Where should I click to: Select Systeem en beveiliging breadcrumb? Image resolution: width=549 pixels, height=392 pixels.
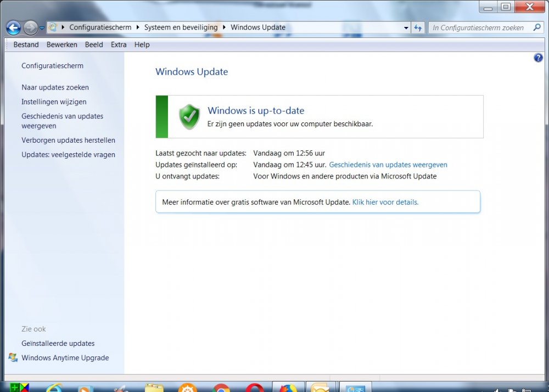click(x=181, y=27)
